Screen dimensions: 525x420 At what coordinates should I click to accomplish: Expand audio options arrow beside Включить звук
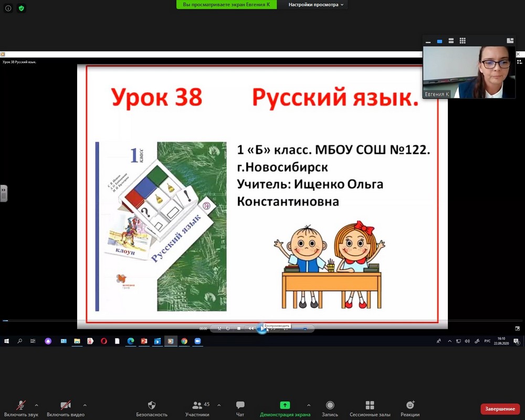[x=36, y=405]
